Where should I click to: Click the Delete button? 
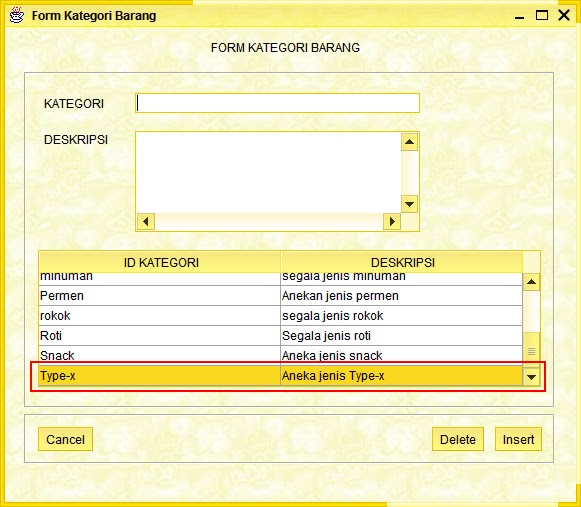pos(458,439)
